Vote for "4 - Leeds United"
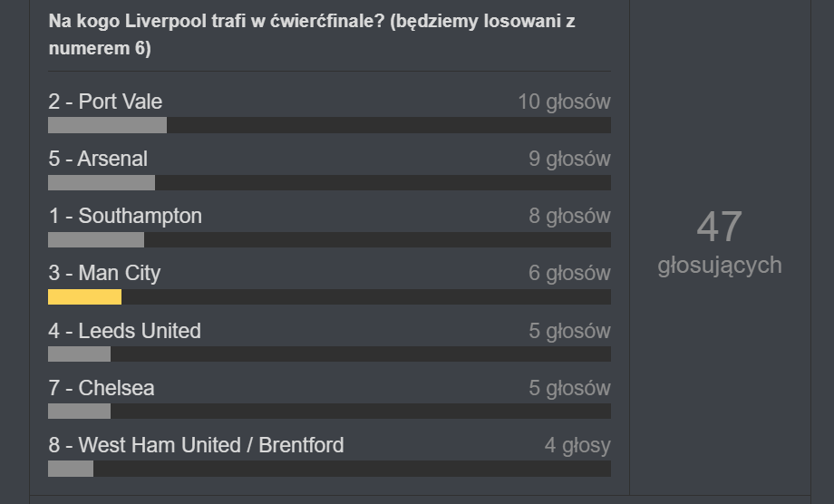This screenshot has width=834, height=504. pyautogui.click(x=124, y=331)
